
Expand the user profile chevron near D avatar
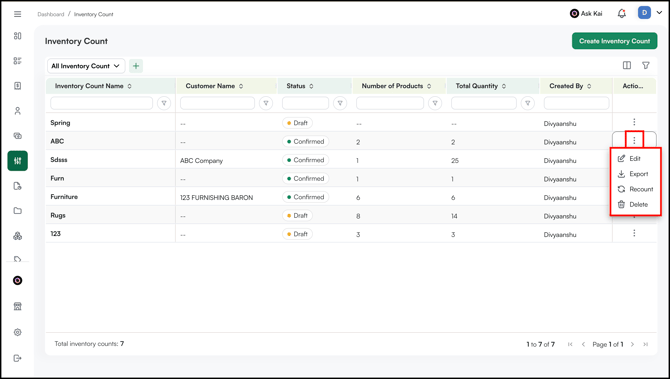point(659,13)
